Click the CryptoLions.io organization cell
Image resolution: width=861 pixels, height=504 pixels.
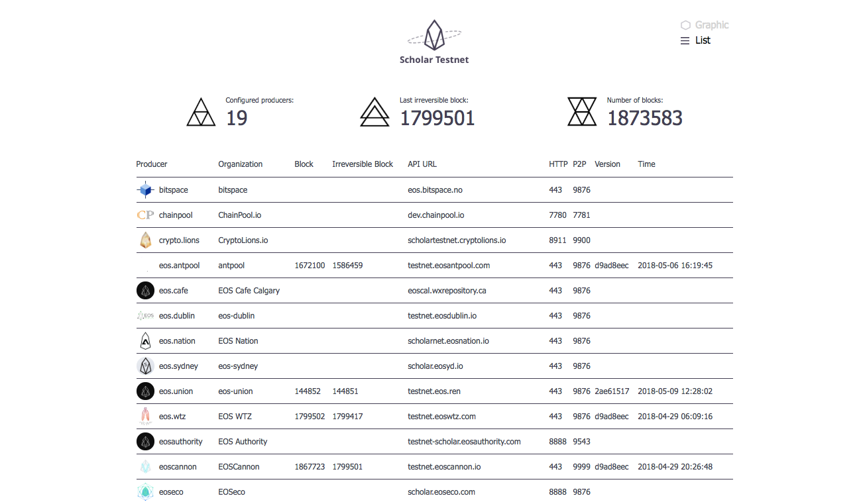(243, 240)
